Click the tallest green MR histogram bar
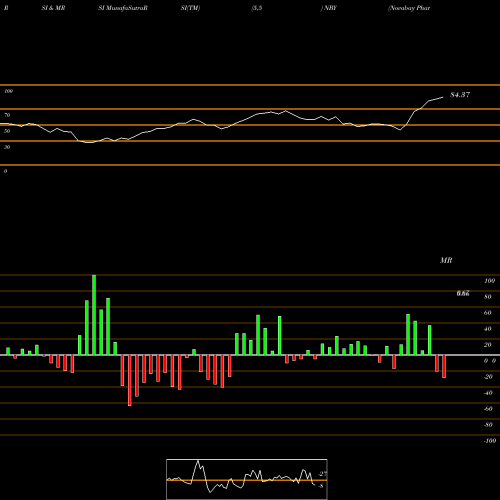This screenshot has width=500, height=500. pos(94,315)
